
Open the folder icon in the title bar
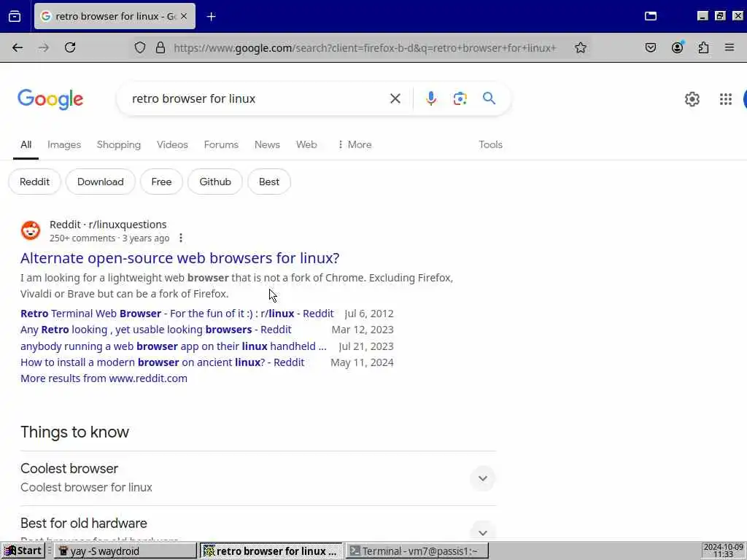coord(651,16)
